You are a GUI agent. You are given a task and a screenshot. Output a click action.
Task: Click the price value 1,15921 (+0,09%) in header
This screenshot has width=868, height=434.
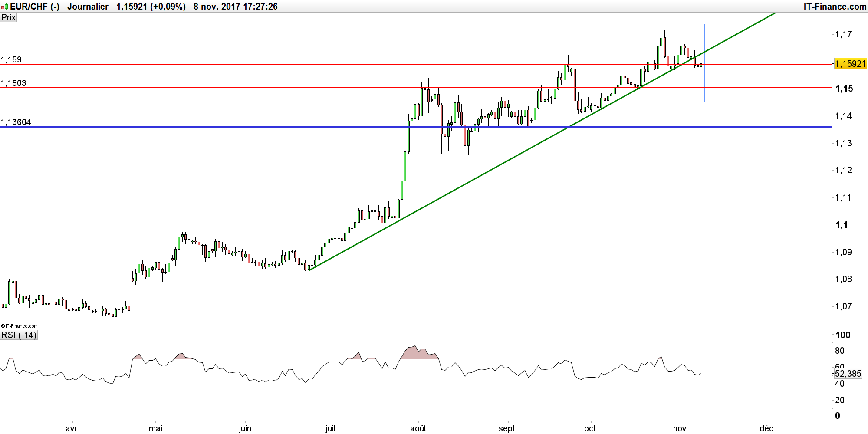pyautogui.click(x=151, y=7)
